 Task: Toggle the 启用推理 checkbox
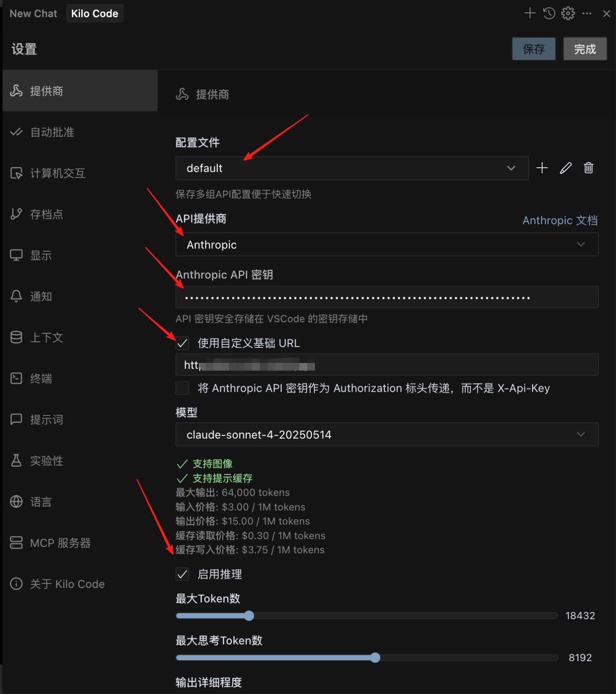[x=182, y=574]
